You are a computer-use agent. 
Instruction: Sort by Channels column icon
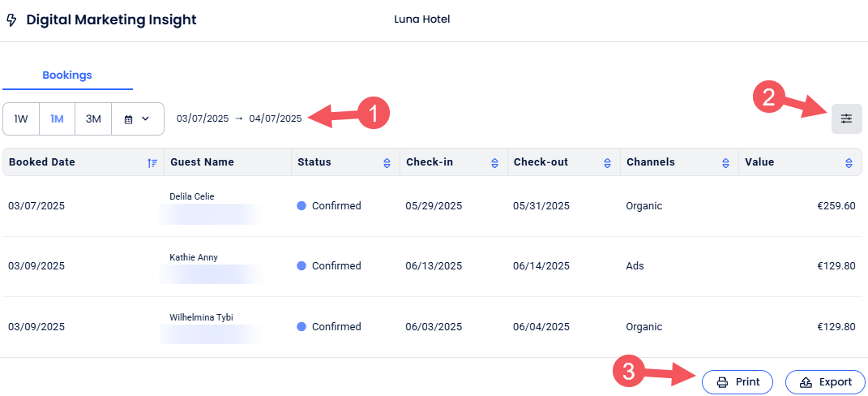[725, 162]
